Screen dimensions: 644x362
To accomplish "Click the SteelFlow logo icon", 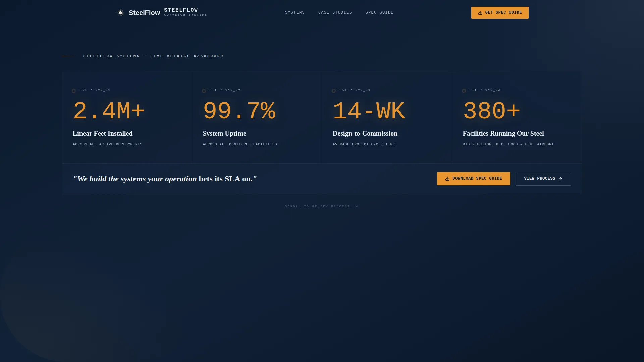I will 121,13.
